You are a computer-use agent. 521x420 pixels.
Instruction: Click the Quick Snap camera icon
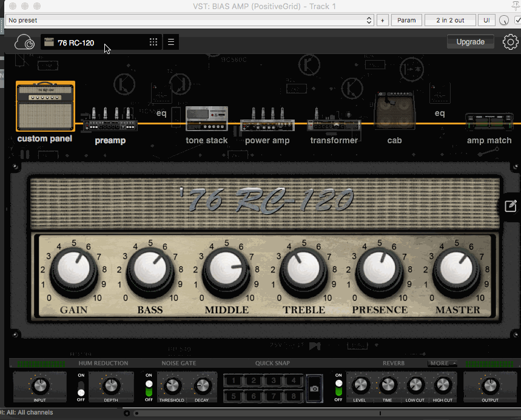click(x=314, y=388)
